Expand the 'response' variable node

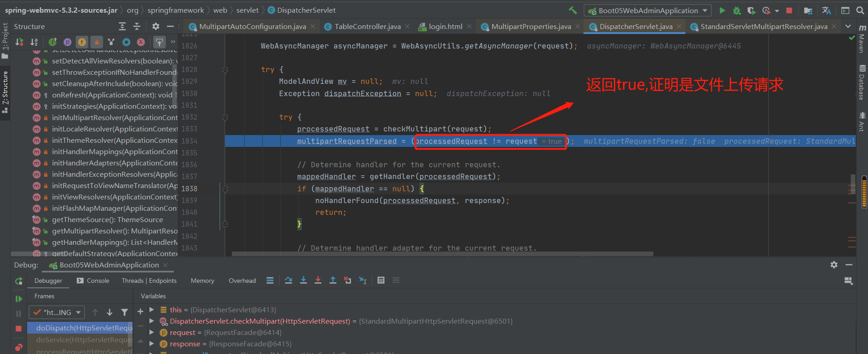click(152, 344)
